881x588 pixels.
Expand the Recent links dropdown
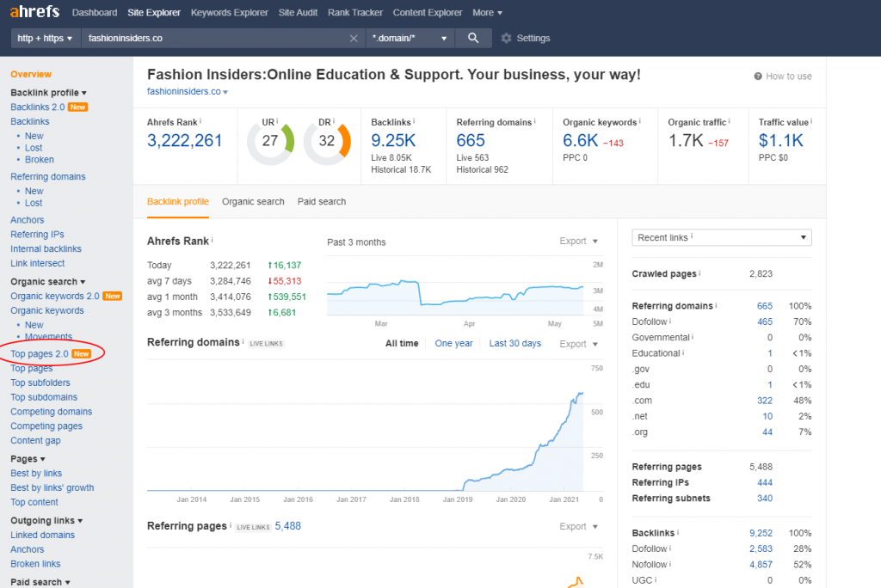point(722,237)
